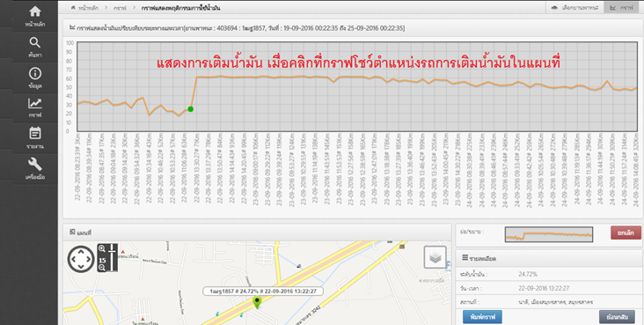Click the map layers stack icon
644x325 pixels.
click(x=435, y=257)
